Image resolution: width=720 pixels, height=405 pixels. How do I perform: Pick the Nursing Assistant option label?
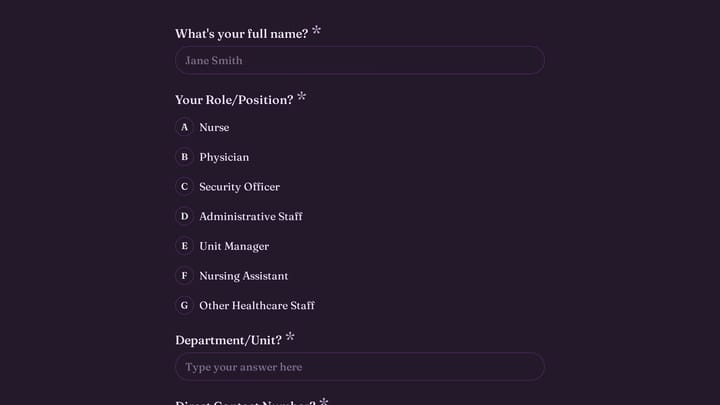(x=243, y=276)
